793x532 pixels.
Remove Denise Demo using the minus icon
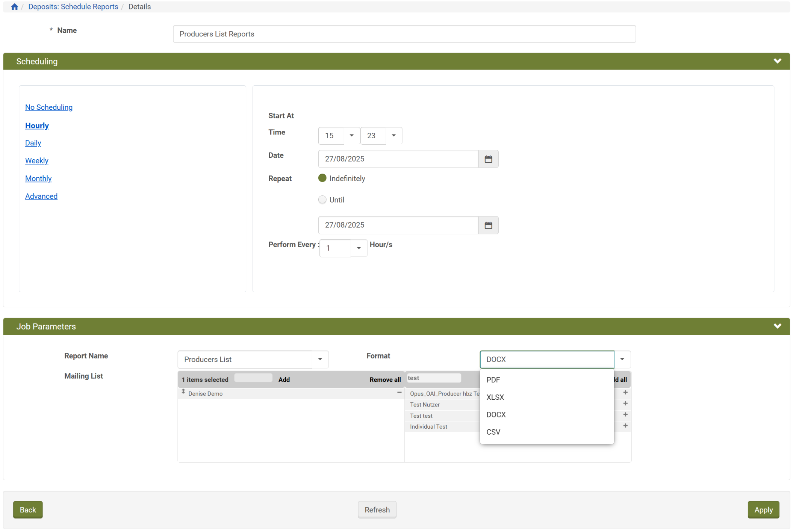(399, 393)
